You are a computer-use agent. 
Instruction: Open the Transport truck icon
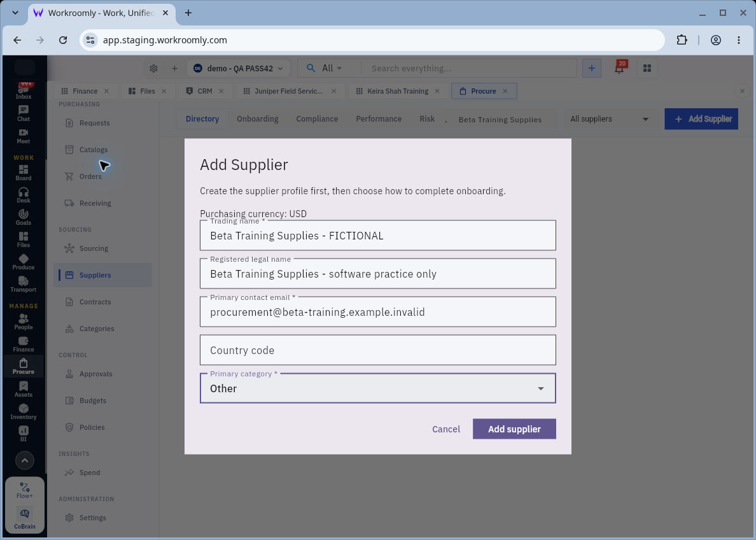click(x=23, y=284)
